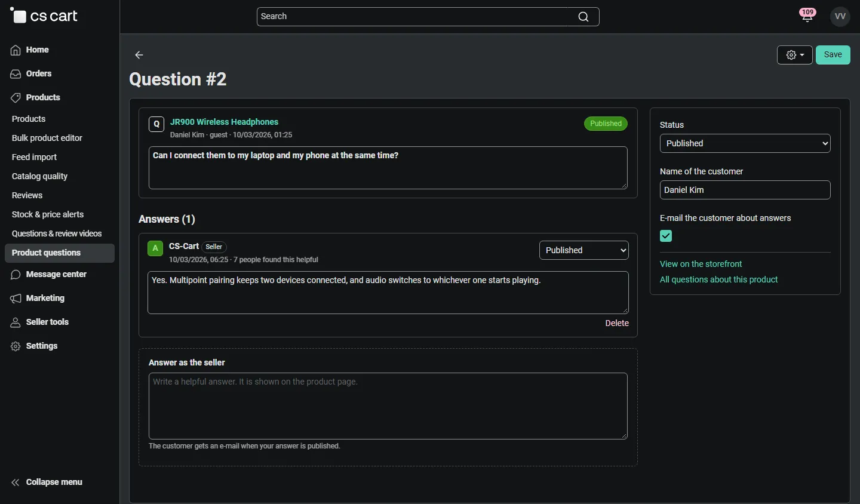Screen dimensions: 860x504
Task: Open notifications bell with 109 badge
Action: pyautogui.click(x=808, y=16)
